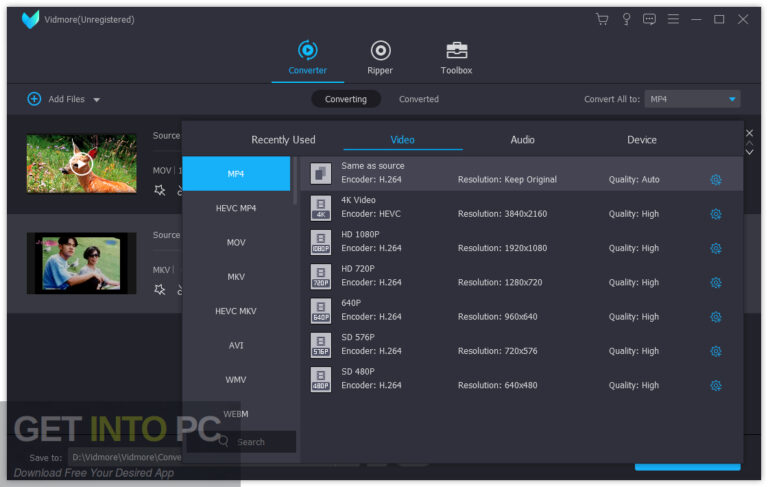768x487 pixels.
Task: Select the HD 720P preset
Action: pyautogui.click(x=521, y=276)
